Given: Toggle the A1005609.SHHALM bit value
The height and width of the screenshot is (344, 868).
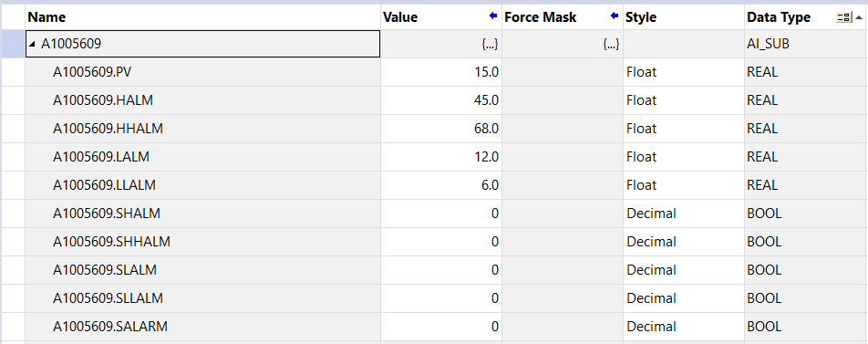Looking at the screenshot, I should point(441,242).
